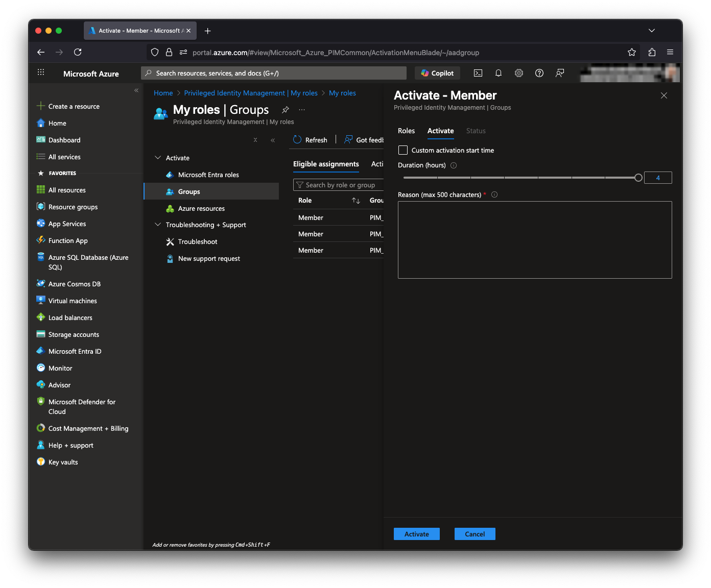Collapse the left portal sidebar
The height and width of the screenshot is (588, 711).
pyautogui.click(x=136, y=90)
